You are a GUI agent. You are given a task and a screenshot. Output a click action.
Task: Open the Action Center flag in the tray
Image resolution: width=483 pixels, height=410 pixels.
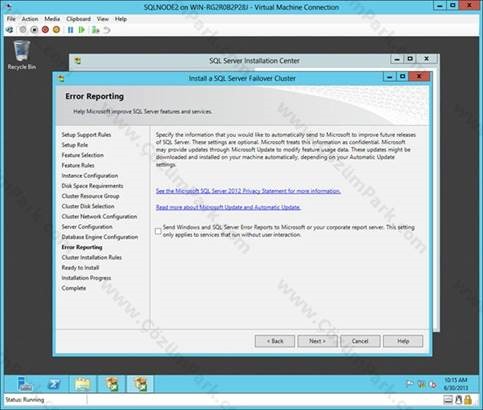pos(409,384)
